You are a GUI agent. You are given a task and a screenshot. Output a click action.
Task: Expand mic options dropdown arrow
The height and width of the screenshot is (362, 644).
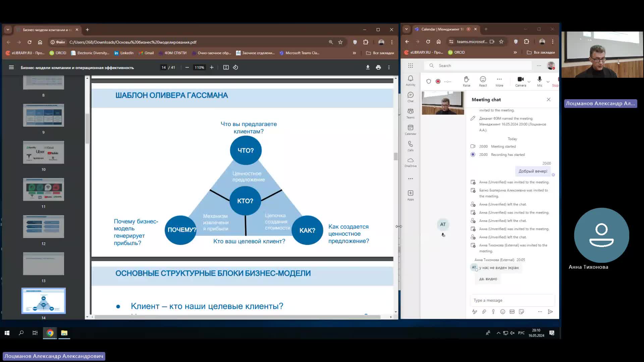point(548,81)
